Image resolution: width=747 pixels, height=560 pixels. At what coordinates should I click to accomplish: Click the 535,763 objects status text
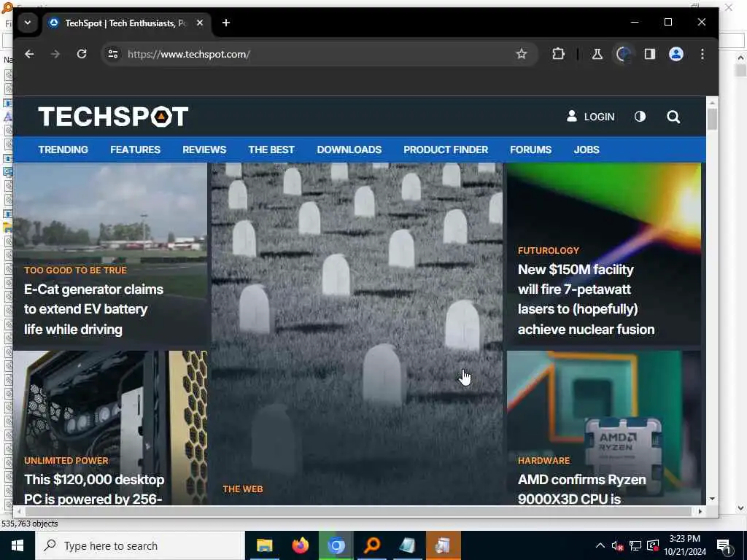click(x=29, y=524)
